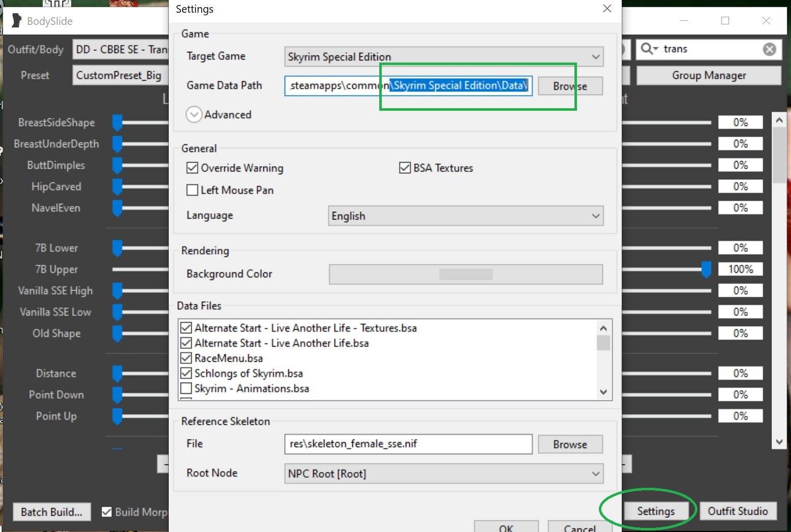The image size is (791, 532).
Task: Click the 7B Upper 100% value box
Action: 740,269
